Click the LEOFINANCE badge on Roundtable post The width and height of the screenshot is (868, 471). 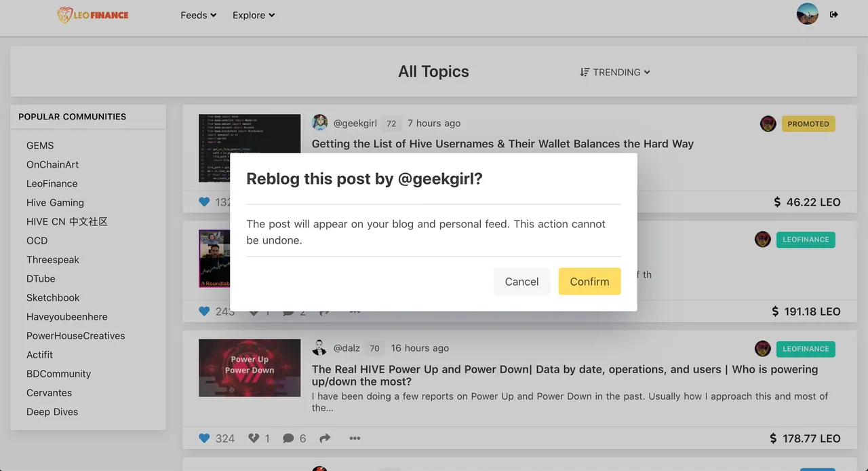click(x=806, y=240)
